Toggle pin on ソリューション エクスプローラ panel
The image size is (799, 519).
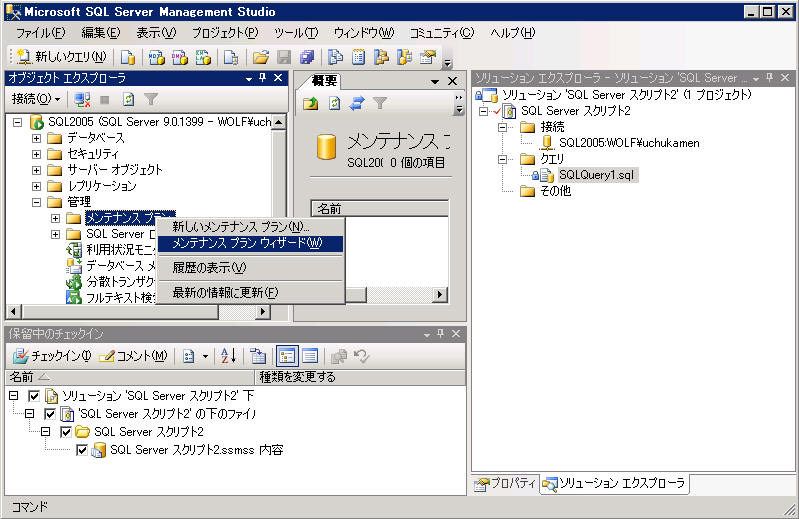(769, 78)
